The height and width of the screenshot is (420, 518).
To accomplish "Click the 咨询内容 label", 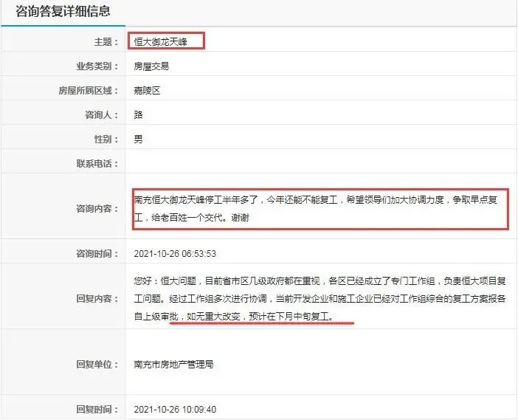I will (x=97, y=208).
